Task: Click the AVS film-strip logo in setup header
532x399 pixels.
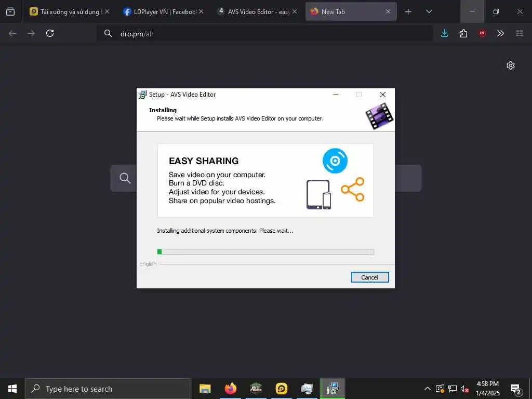Action: (379, 116)
